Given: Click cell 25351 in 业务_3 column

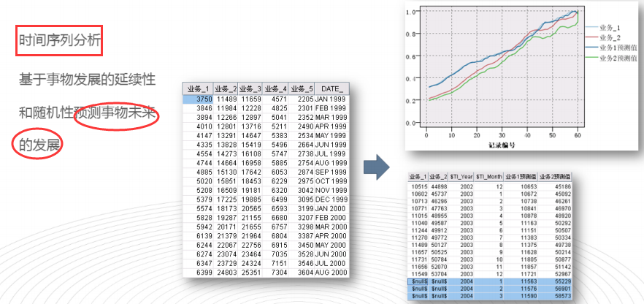Looking at the screenshot, I should coord(251,273).
